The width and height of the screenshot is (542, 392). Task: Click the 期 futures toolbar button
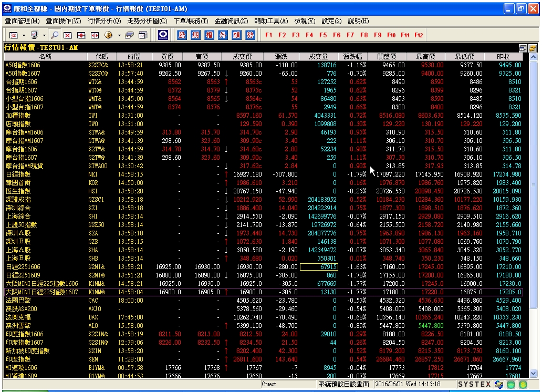pos(196,35)
